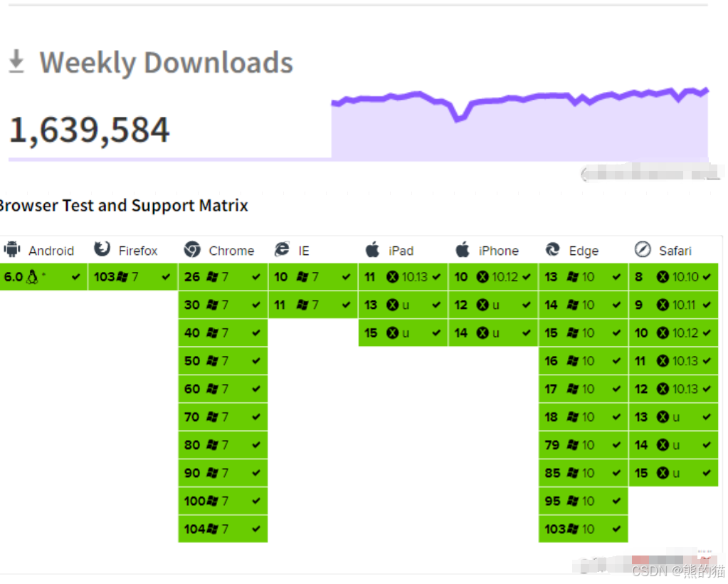The width and height of the screenshot is (728, 584).
Task: Click the Windows icon in IE 10 cell
Action: pyautogui.click(x=302, y=277)
